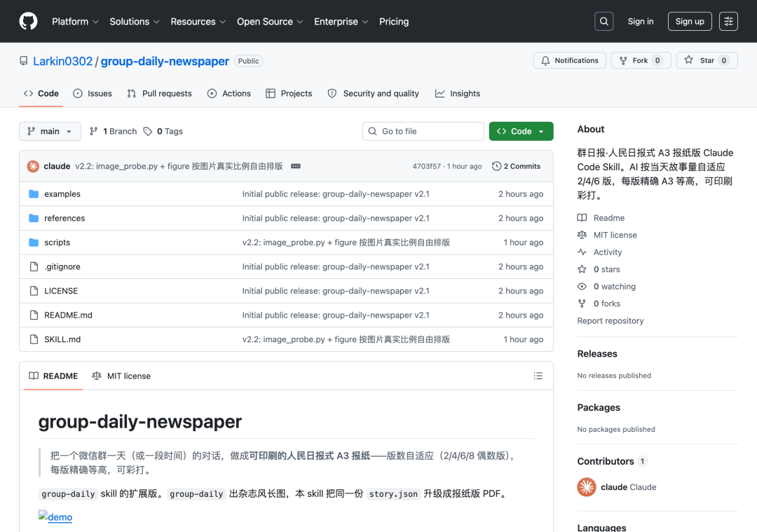Click the examples folder icon
The width and height of the screenshot is (757, 532).
point(34,194)
